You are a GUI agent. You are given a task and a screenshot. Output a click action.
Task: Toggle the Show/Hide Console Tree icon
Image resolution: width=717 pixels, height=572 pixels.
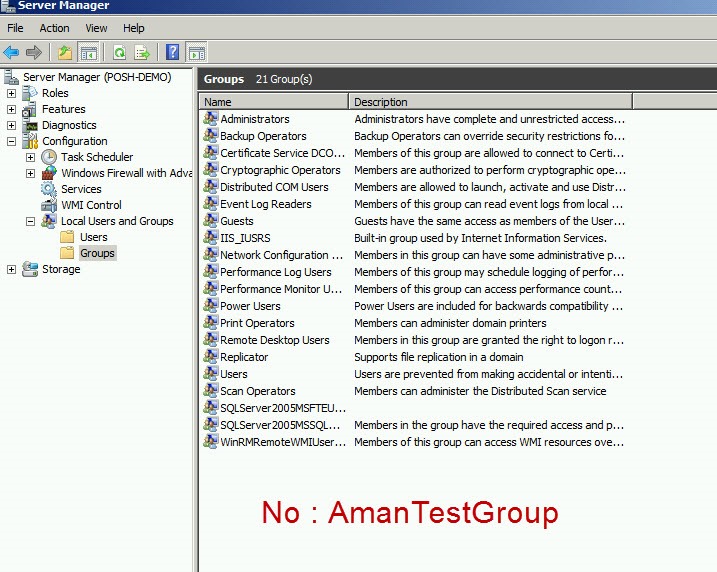click(x=88, y=52)
